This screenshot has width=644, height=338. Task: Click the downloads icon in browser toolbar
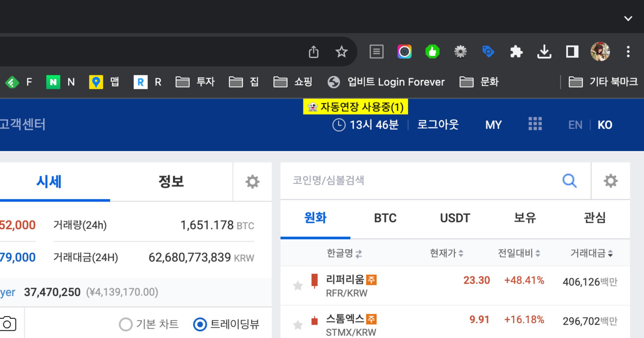click(x=544, y=52)
